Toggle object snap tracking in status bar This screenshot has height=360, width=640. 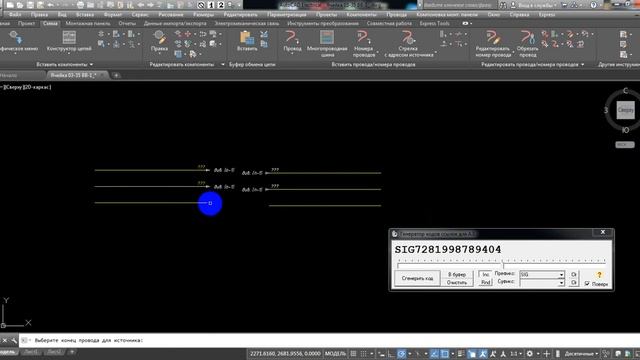point(434,353)
